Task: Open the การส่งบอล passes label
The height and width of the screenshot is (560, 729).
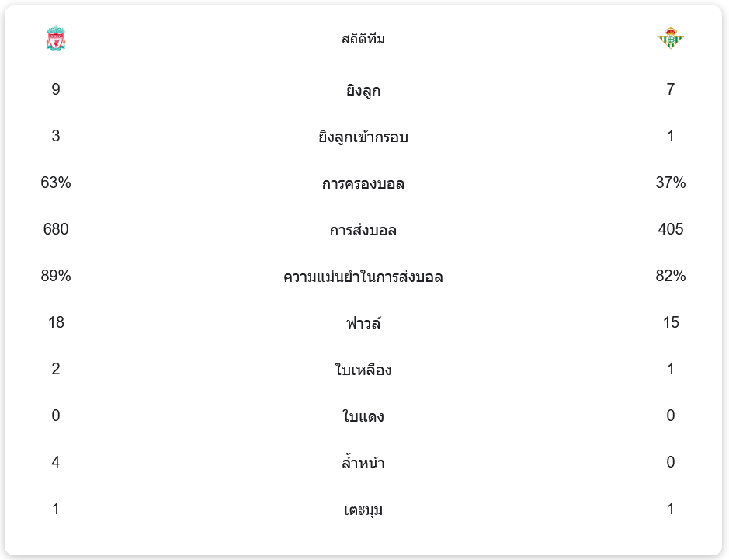Action: tap(363, 231)
